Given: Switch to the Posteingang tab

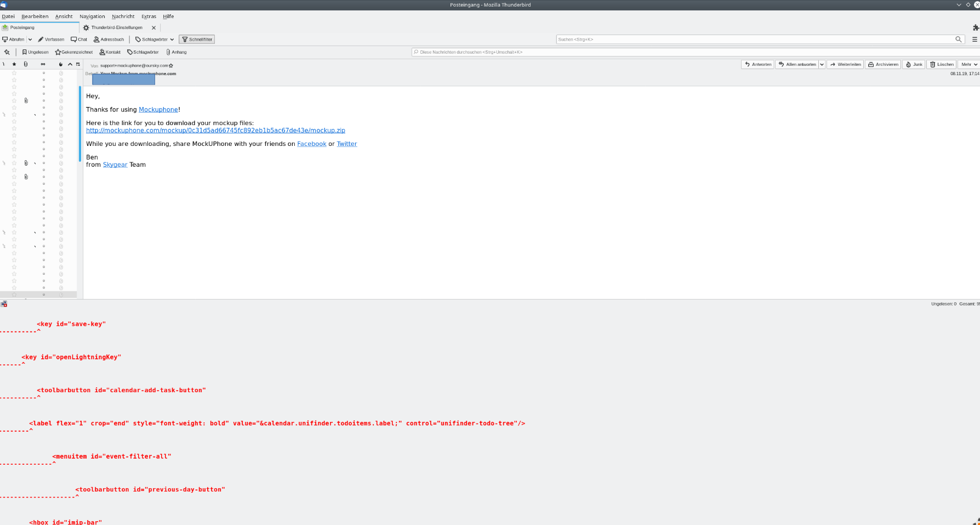Looking at the screenshot, I should pyautogui.click(x=39, y=27).
